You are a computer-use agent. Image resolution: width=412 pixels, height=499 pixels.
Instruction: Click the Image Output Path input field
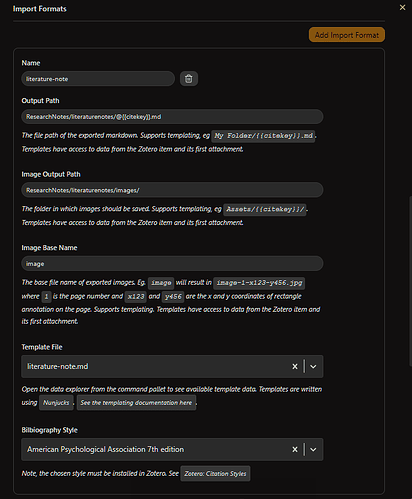(172, 190)
